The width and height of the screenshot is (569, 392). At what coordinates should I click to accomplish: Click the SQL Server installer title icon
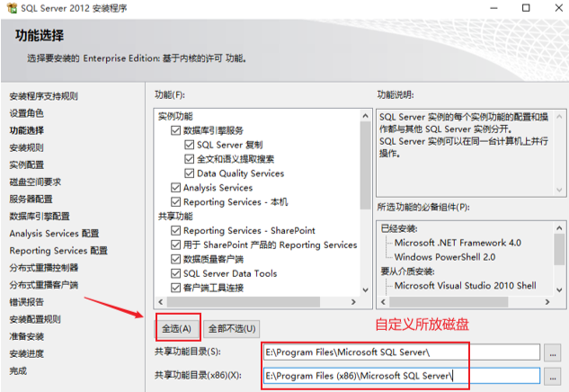[x=12, y=7]
